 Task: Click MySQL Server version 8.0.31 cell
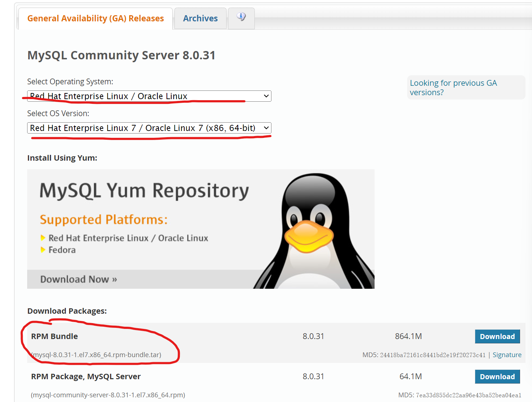(x=313, y=377)
